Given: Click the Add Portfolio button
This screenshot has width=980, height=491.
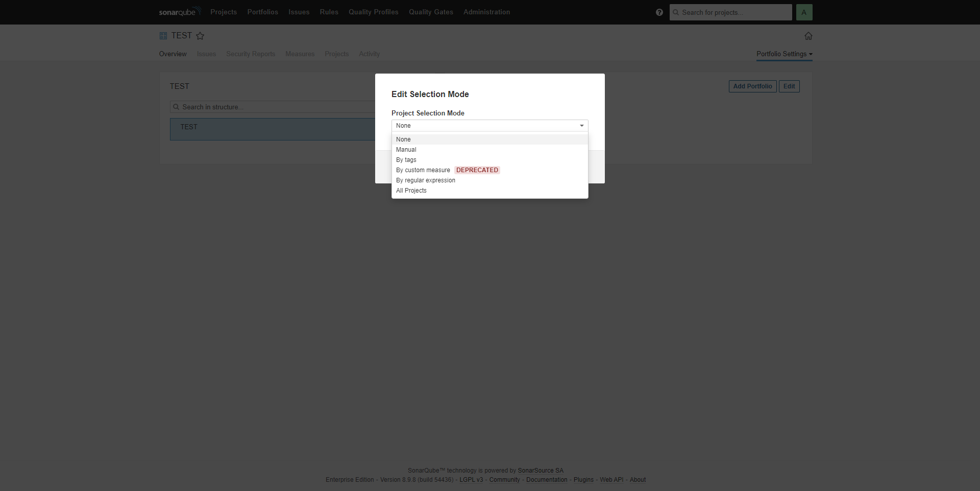Looking at the screenshot, I should (753, 86).
